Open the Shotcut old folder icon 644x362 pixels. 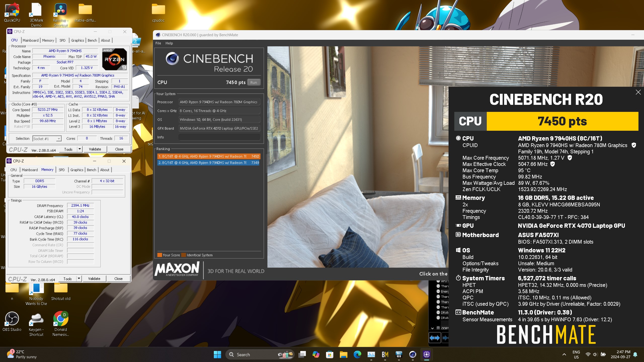click(61, 292)
